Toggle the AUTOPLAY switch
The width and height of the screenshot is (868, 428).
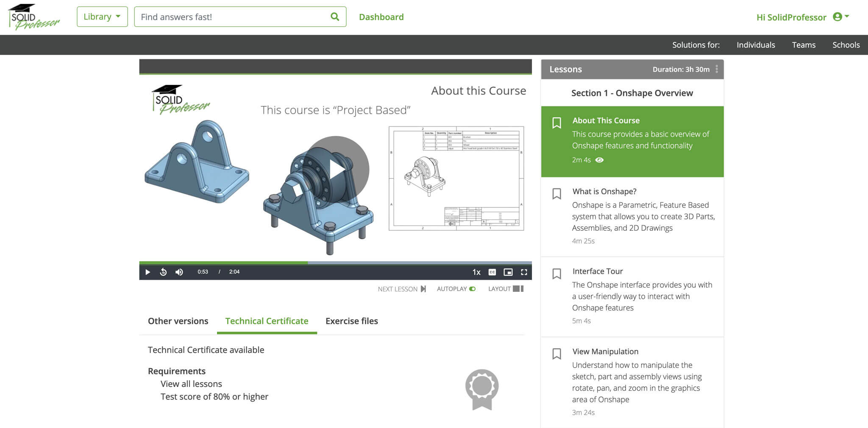(472, 289)
